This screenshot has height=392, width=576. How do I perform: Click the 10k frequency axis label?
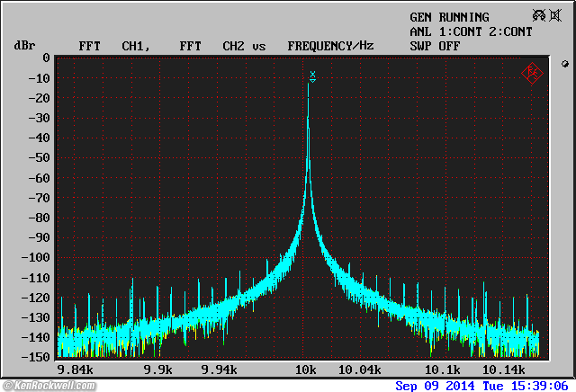[x=305, y=370]
